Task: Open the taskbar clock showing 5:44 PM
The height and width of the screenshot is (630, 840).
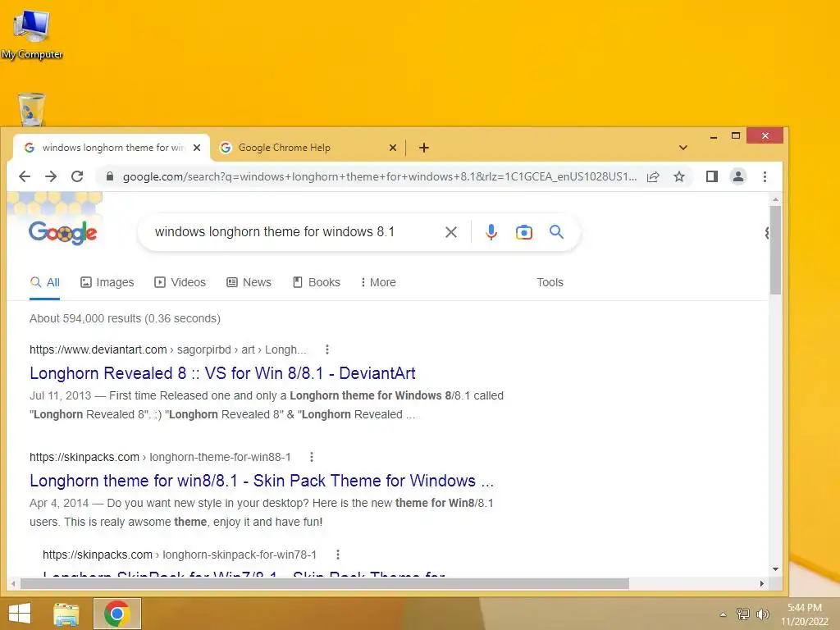Action: (x=804, y=614)
